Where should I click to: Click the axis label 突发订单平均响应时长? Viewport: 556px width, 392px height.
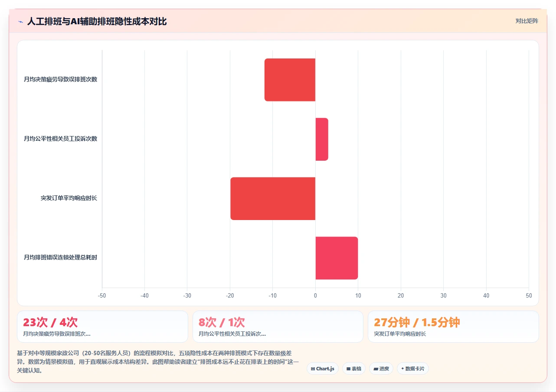pyautogui.click(x=69, y=198)
